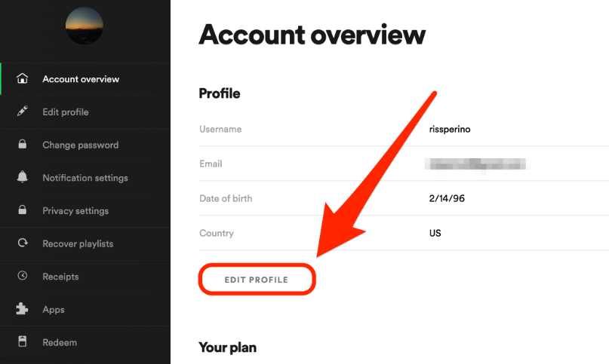
Task: Open the Redeem sidebar entry
Action: point(85,342)
